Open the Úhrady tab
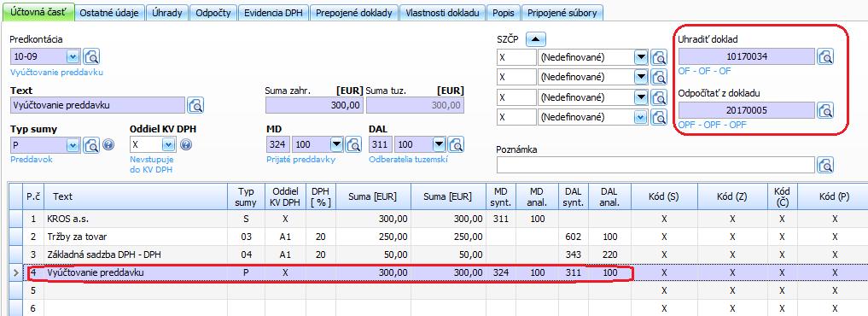The image size is (868, 316). click(x=167, y=13)
